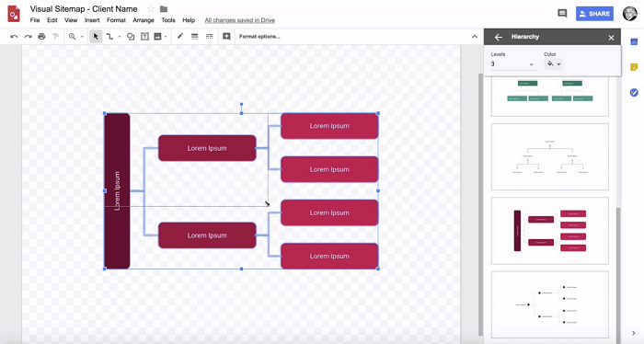This screenshot has height=344, width=644.
Task: Select the Line connector tool
Action: pyautogui.click(x=109, y=37)
